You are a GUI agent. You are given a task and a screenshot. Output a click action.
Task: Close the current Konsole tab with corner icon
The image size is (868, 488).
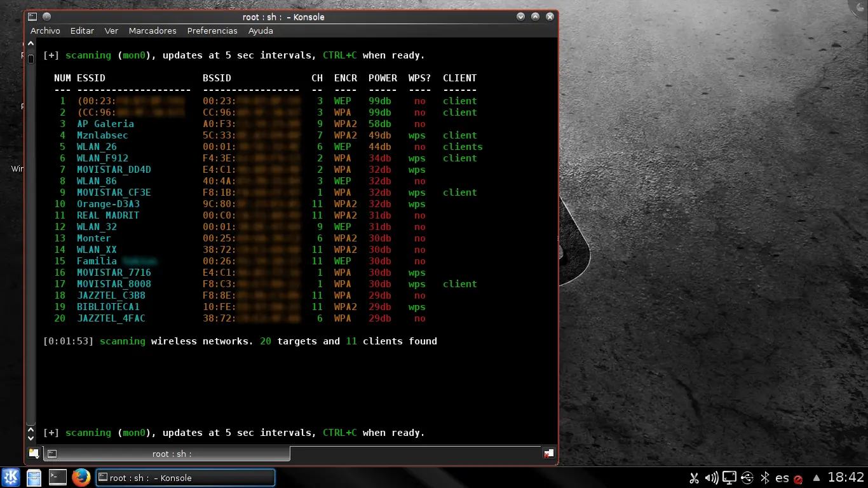point(549,454)
